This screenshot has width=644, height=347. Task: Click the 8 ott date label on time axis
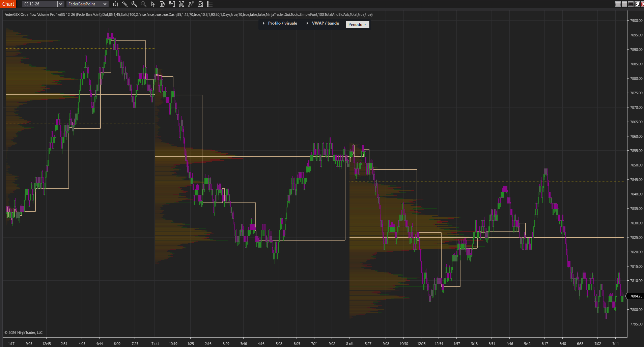point(350,344)
